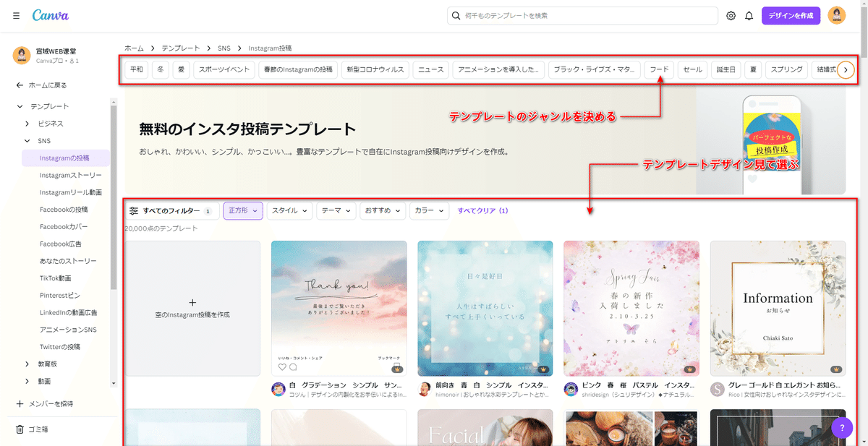Open the notifications bell icon

[x=749, y=15]
